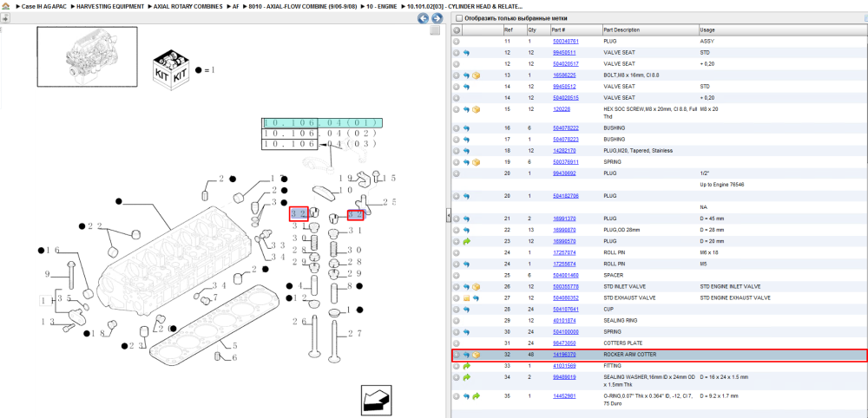Click 'ROCKER ARM COTTER' description text
This screenshot has height=418, width=868.
tap(629, 355)
